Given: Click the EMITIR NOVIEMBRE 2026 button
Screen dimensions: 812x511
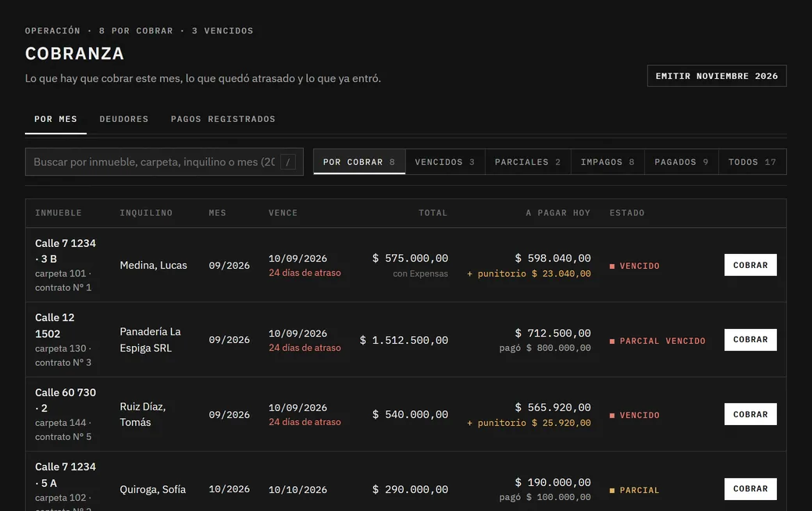Looking at the screenshot, I should click(x=717, y=76).
